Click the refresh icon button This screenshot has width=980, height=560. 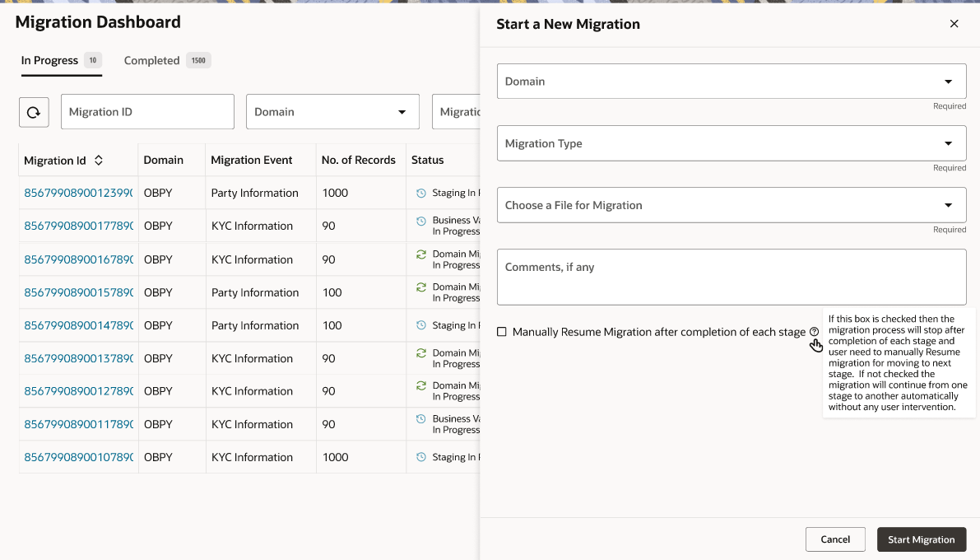[34, 112]
